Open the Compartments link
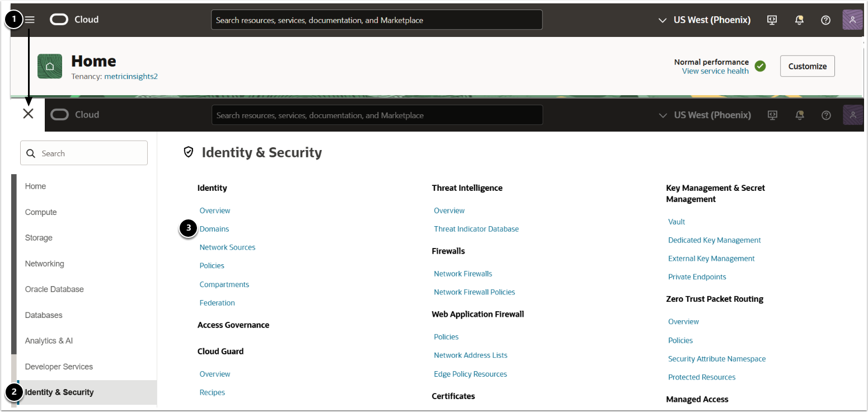The image size is (868, 412). [x=224, y=284]
